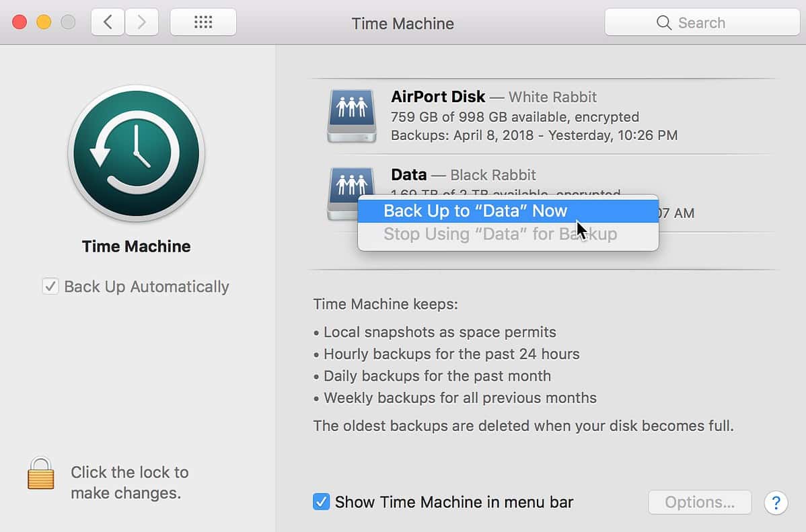This screenshot has height=532, width=806.
Task: Click the magnifying glass in the search field
Action: tap(663, 22)
